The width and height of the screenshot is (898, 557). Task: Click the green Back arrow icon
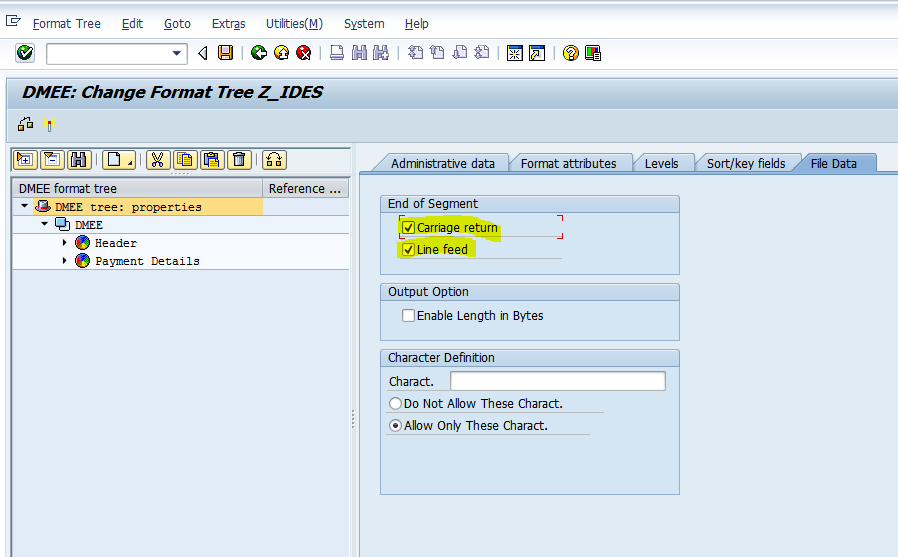pyautogui.click(x=259, y=53)
